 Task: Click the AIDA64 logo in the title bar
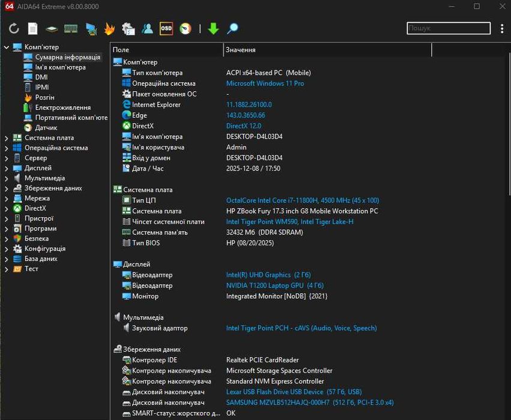[x=10, y=6]
